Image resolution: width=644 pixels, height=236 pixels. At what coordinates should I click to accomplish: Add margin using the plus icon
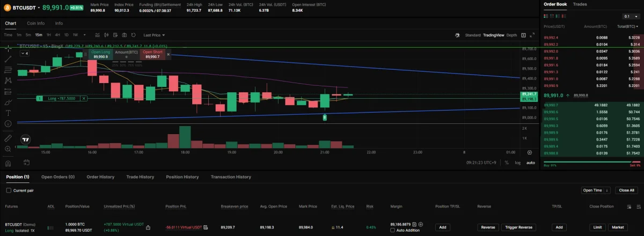[x=421, y=224]
